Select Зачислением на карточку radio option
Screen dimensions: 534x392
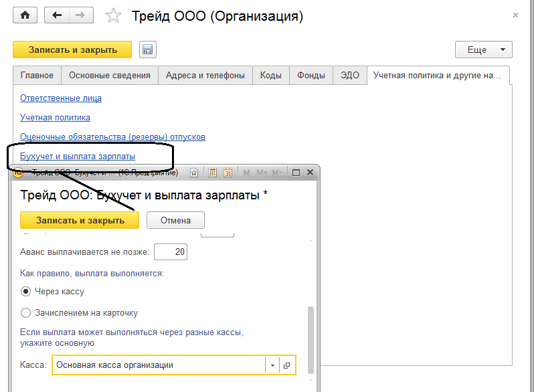(26, 312)
